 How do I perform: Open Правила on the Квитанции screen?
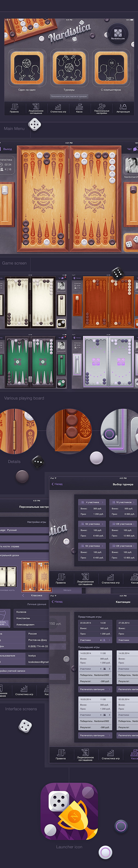pyautogui.click(x=61, y=755)
